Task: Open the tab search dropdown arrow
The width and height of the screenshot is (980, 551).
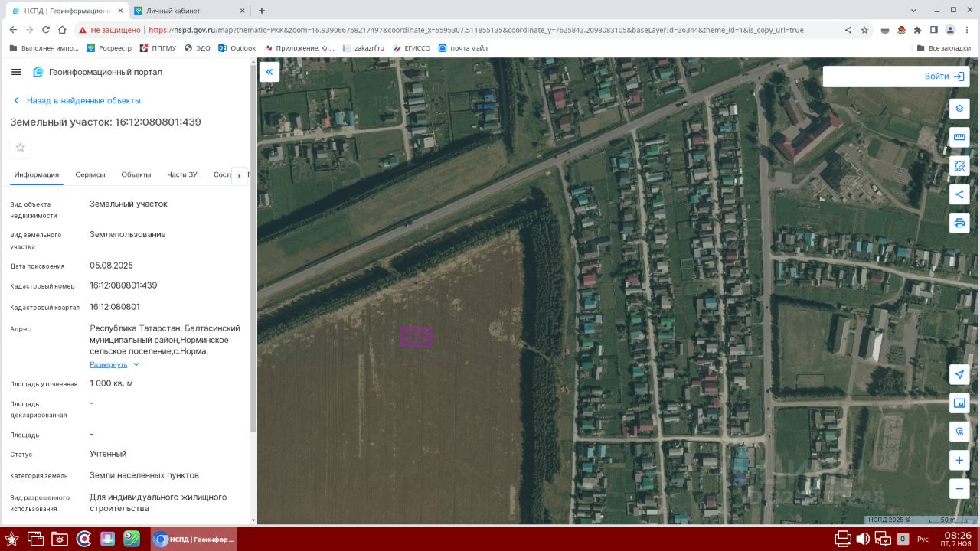Action: point(915,11)
